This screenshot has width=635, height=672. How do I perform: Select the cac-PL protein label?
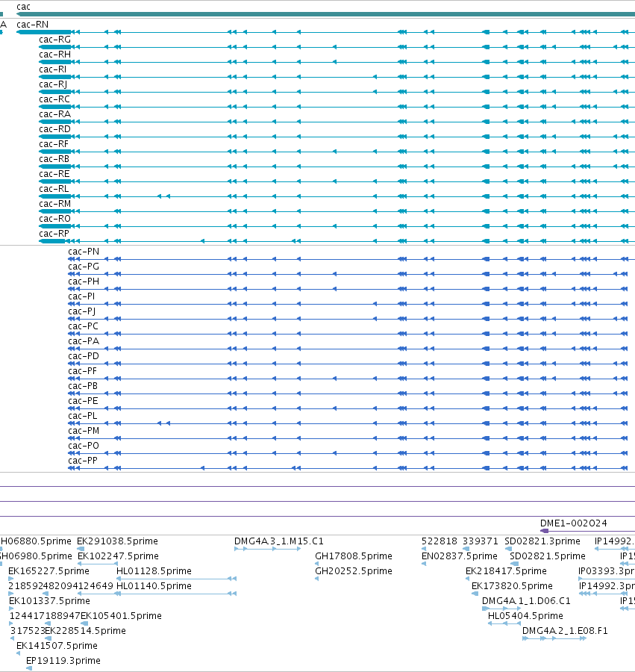(x=83, y=416)
